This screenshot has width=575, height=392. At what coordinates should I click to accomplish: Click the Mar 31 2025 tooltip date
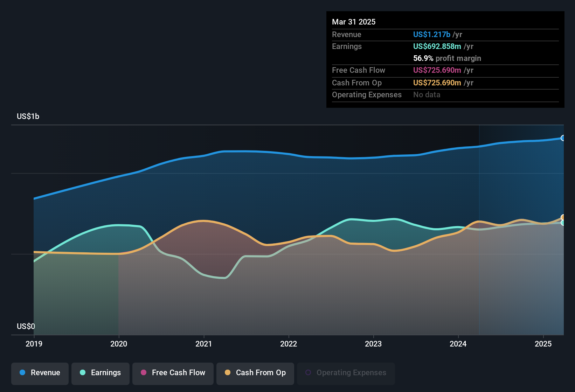coord(354,22)
